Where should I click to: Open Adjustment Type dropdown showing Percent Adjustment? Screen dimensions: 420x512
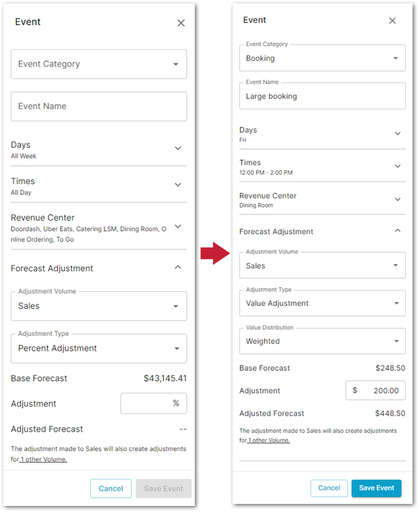click(x=98, y=348)
